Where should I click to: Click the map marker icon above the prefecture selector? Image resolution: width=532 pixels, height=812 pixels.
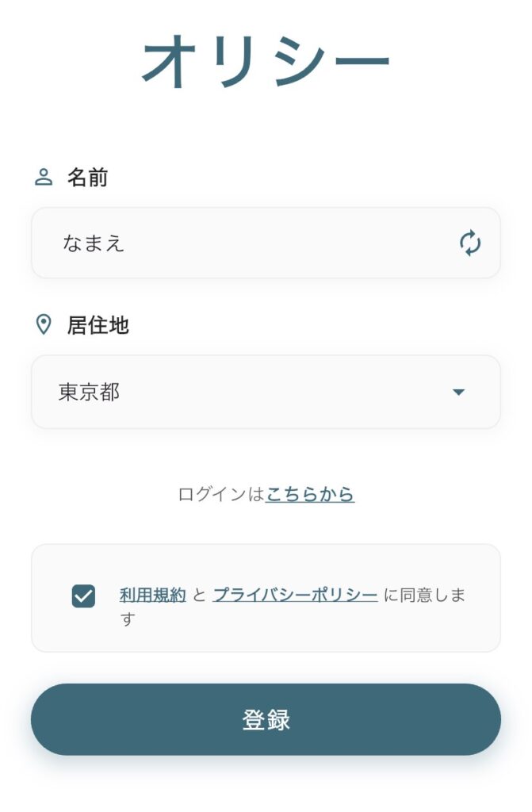coord(44,325)
